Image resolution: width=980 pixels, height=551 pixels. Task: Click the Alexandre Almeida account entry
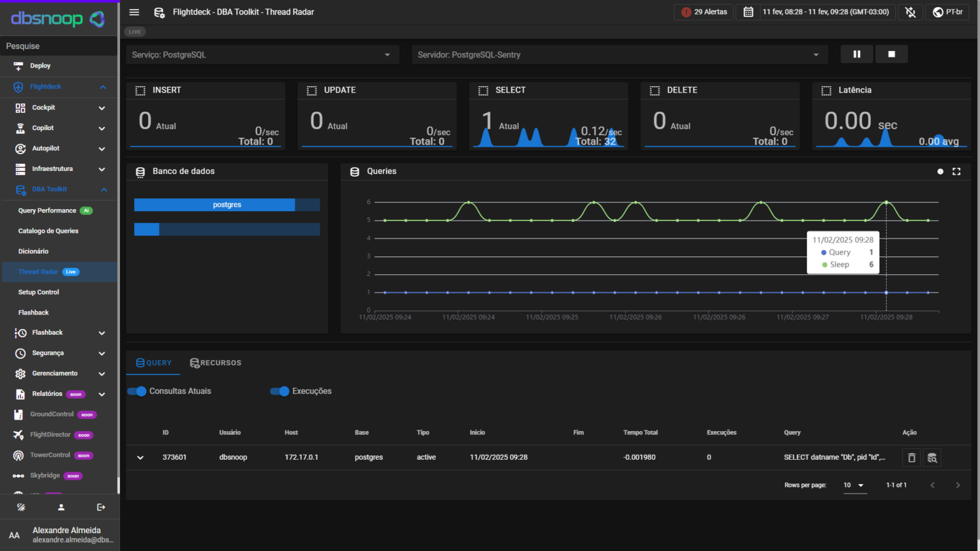click(59, 535)
